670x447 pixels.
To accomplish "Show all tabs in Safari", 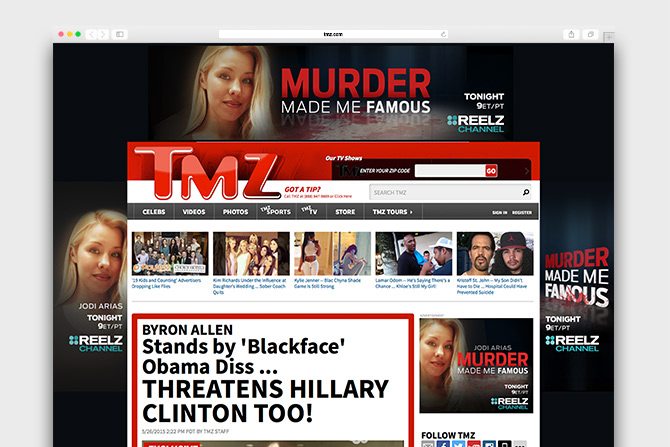I will (591, 34).
